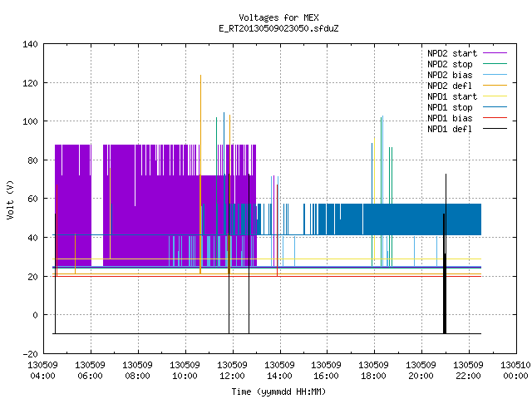Click the "NPD2 stop" legend label
The image size is (532, 399).
pos(450,64)
